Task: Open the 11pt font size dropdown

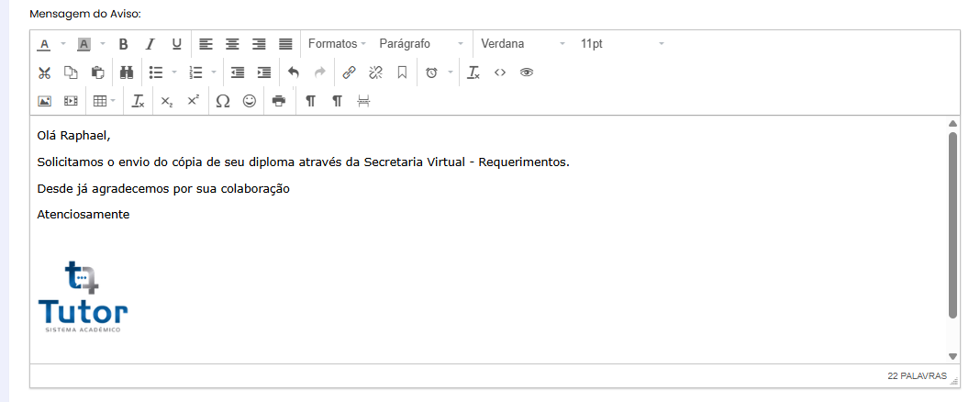Action: click(621, 44)
